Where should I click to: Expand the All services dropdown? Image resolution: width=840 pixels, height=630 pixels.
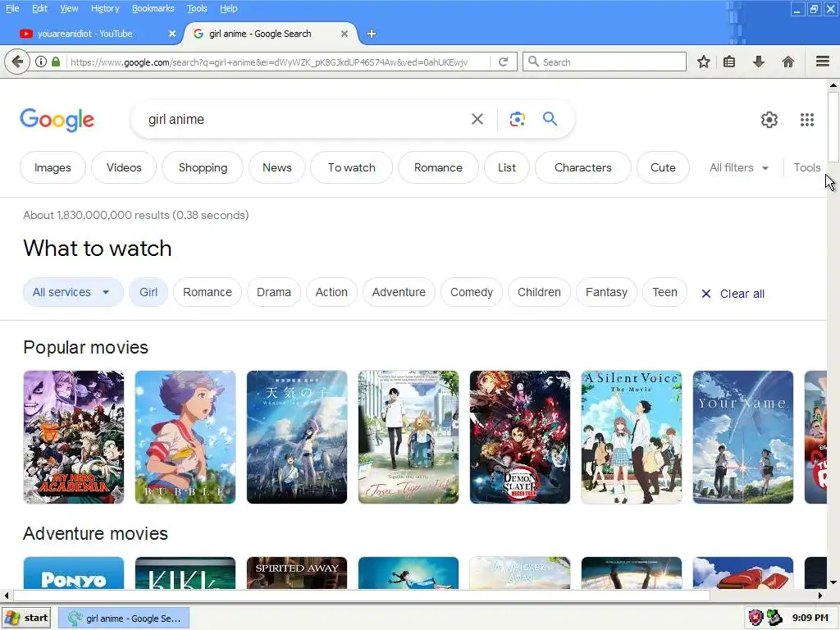73,292
